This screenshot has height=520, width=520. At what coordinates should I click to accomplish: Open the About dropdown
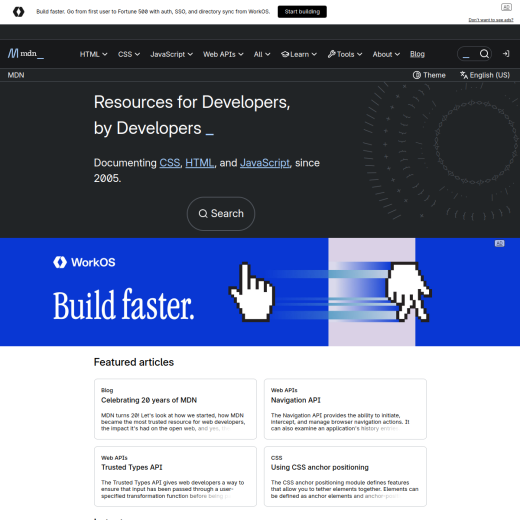pos(386,54)
